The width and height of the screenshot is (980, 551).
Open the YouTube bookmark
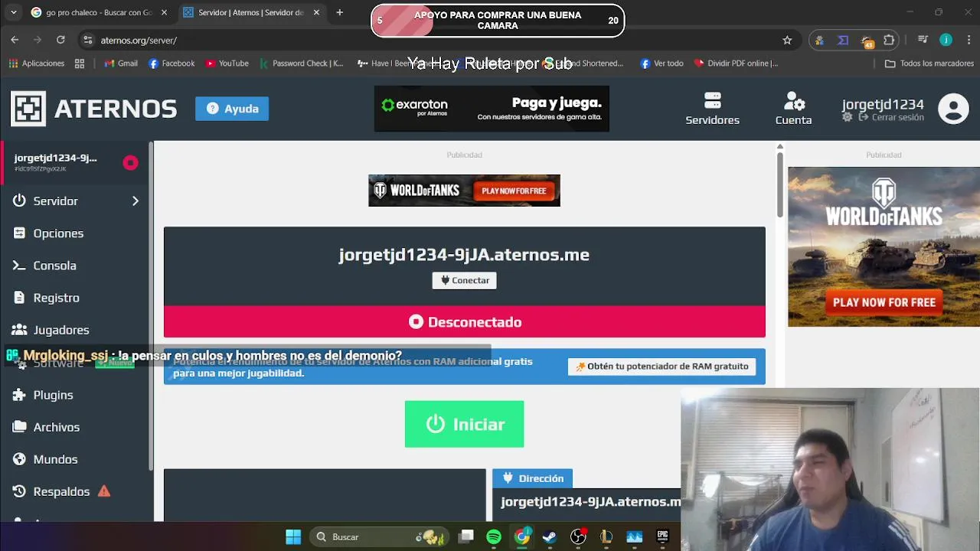pos(227,64)
